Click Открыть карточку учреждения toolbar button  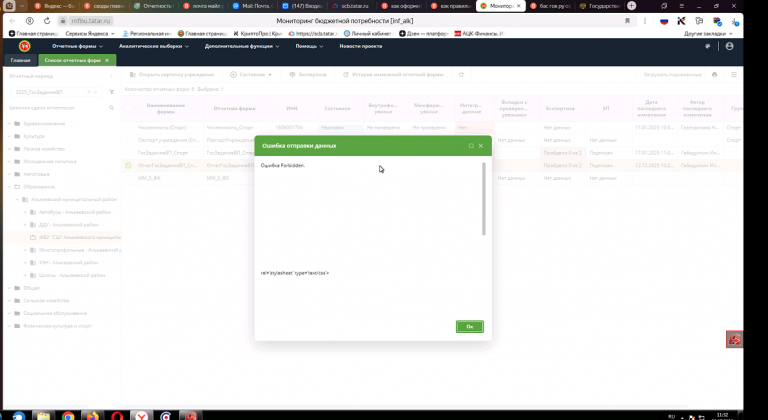tap(172, 74)
